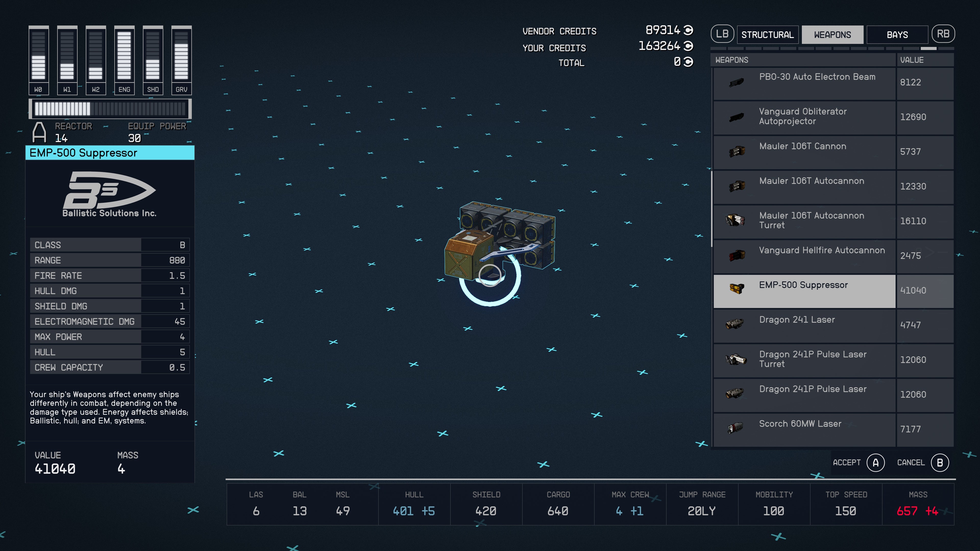Click the Vanguard Hellfire Autocannon icon
This screenshot has height=551, width=980.
pyautogui.click(x=737, y=255)
